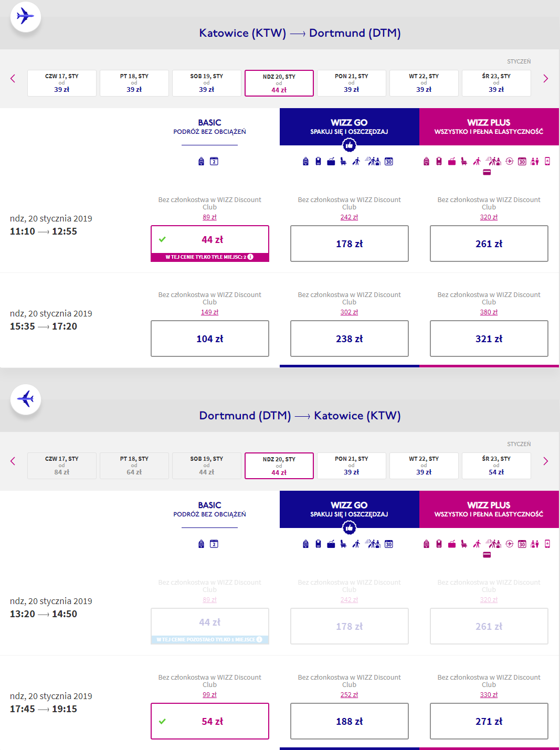Select return date NDZ 20, STY 44 zł
This screenshot has height=750, width=560.
[279, 466]
